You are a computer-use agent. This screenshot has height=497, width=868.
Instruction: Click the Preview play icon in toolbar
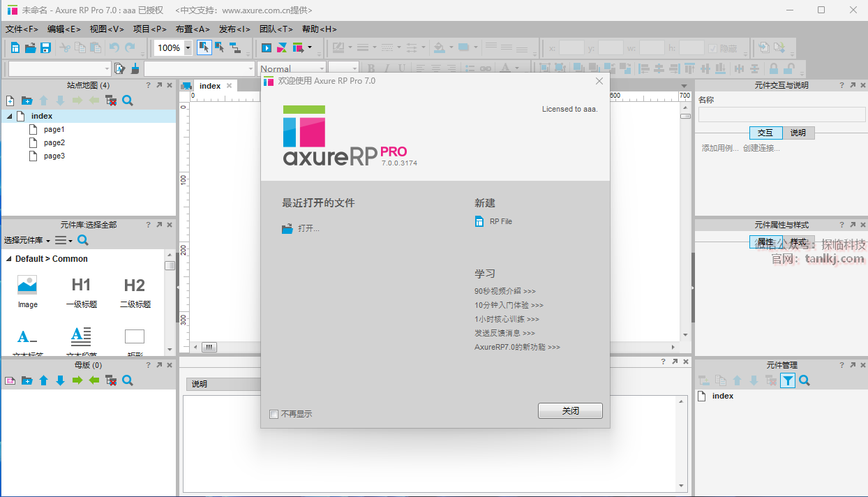pos(267,48)
